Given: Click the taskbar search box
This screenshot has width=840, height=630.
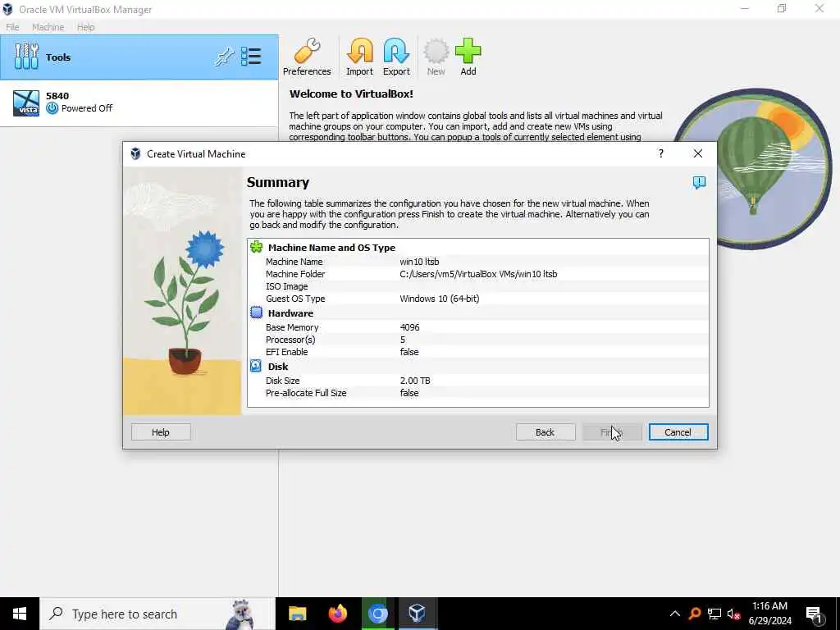Looking at the screenshot, I should 157,614.
